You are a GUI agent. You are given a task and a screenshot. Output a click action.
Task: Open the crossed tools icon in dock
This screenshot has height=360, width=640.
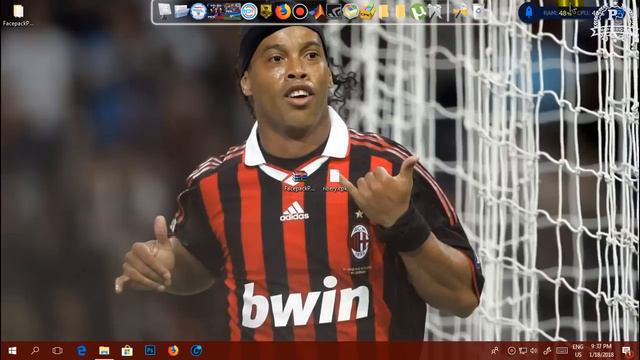435,11
